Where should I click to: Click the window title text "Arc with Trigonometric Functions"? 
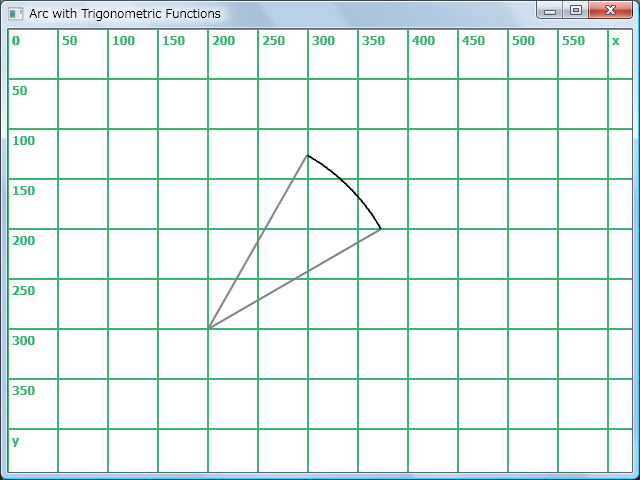pyautogui.click(x=125, y=14)
